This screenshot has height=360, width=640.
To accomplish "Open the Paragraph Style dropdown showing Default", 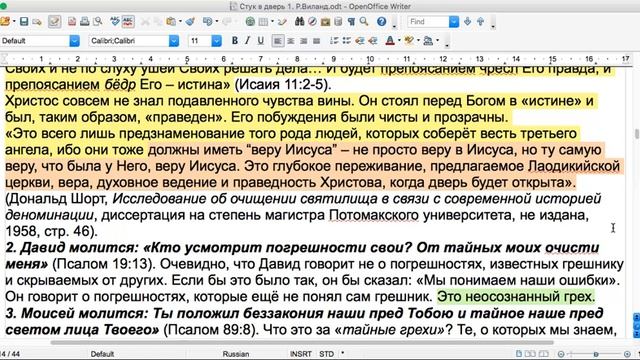I will [74, 41].
